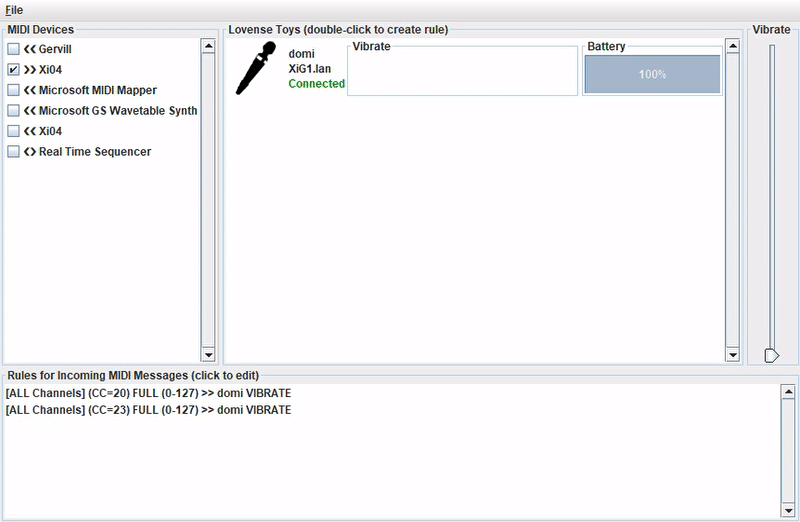Click the Real Time Sequencer label
Image resolution: width=800 pixels, height=522 pixels.
[x=95, y=152]
